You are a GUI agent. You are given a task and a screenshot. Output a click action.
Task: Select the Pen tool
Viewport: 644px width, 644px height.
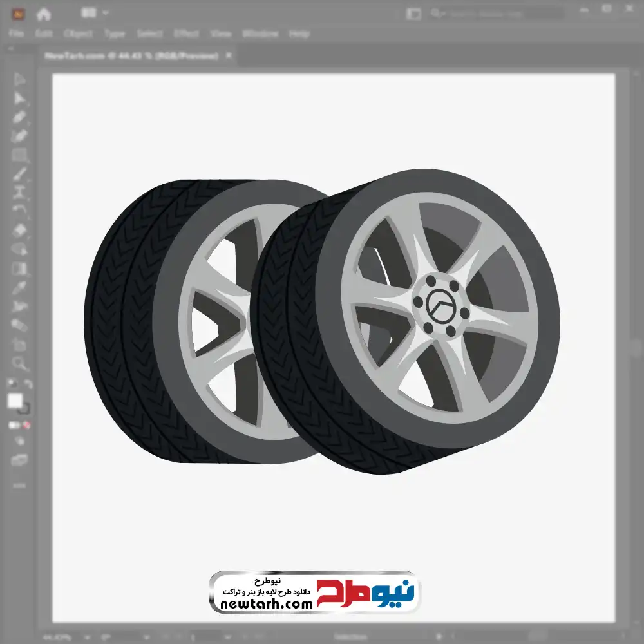click(x=19, y=117)
